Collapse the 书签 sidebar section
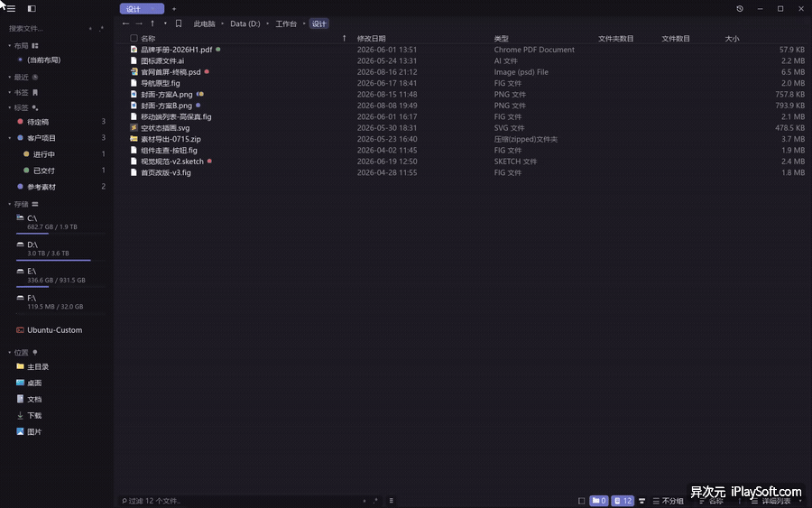 pos(9,92)
